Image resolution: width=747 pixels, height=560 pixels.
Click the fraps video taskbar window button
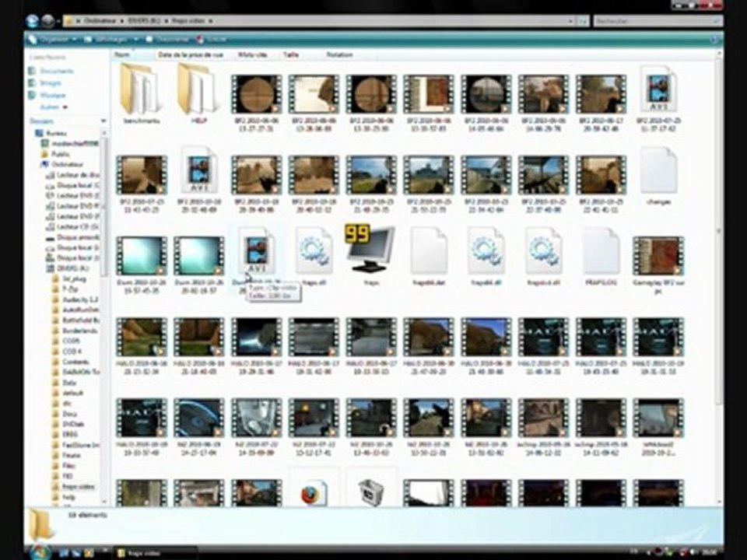point(155,553)
